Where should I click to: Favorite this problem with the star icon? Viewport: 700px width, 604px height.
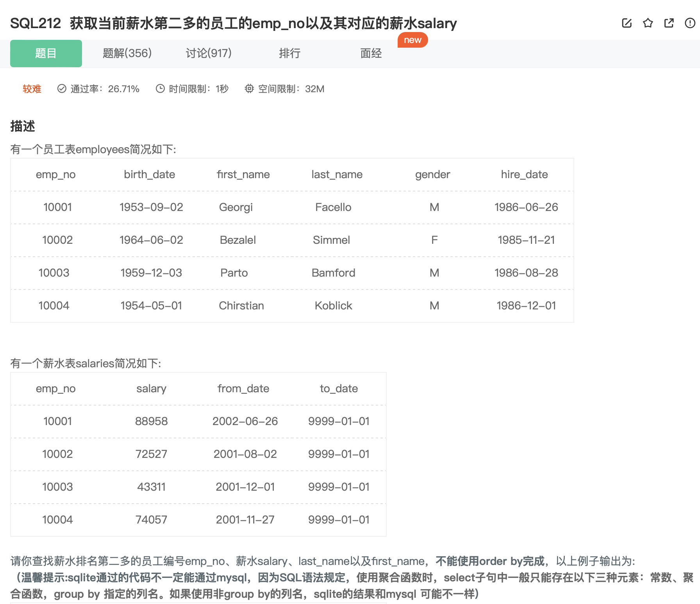click(x=648, y=23)
